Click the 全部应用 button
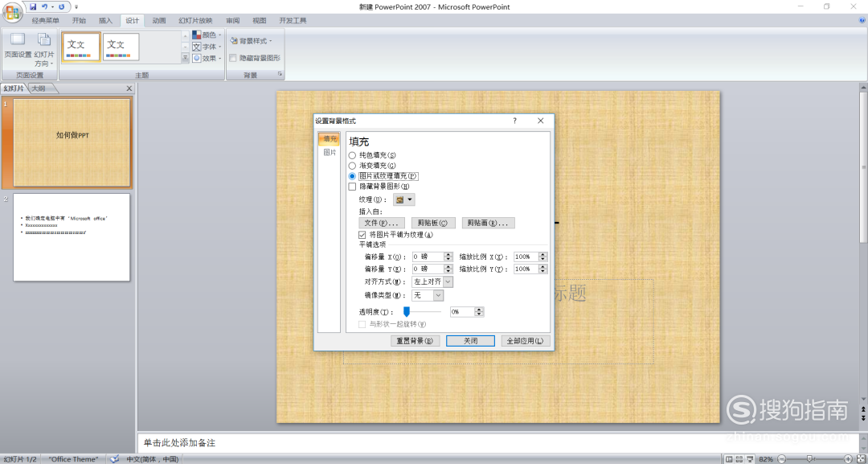 click(x=526, y=341)
